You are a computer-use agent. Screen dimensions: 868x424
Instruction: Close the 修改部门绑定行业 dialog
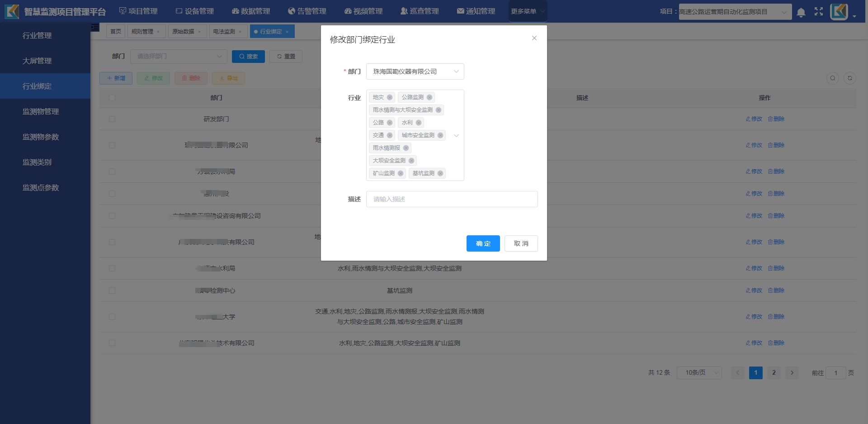point(534,38)
